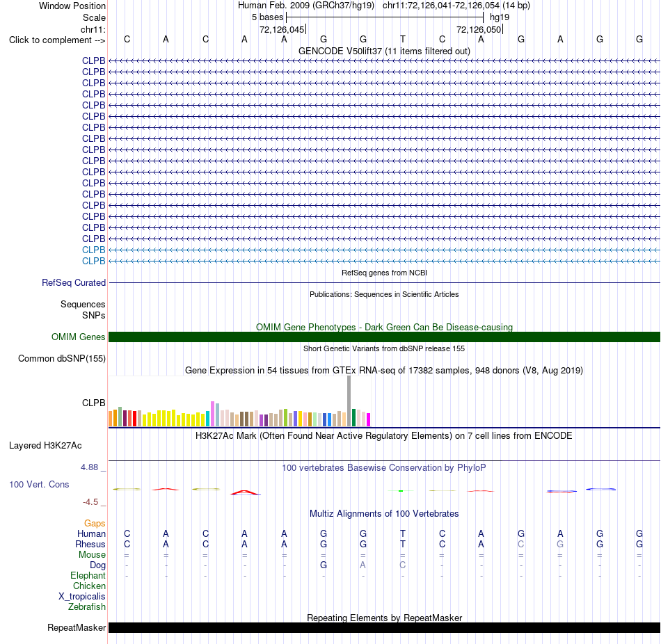
Task: Click the chr11:72,126,041-72,126,054 (14 bp) header text
Action: pyautogui.click(x=456, y=6)
